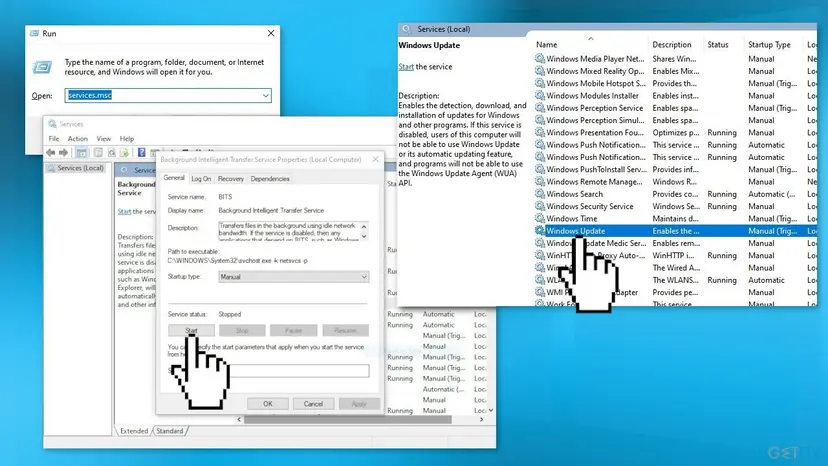Click the Apply button in properties dialog

[359, 404]
